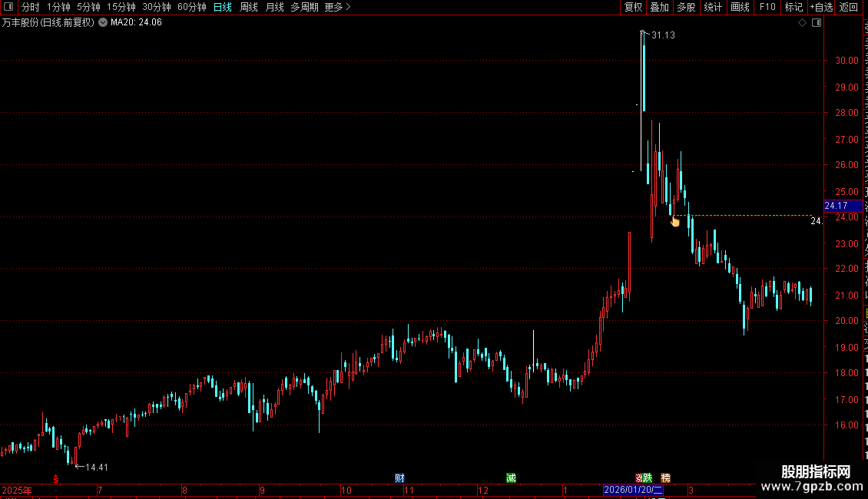The height and width of the screenshot is (499, 868).
Task: Toggle the right side panel icon
Action: 817,23
